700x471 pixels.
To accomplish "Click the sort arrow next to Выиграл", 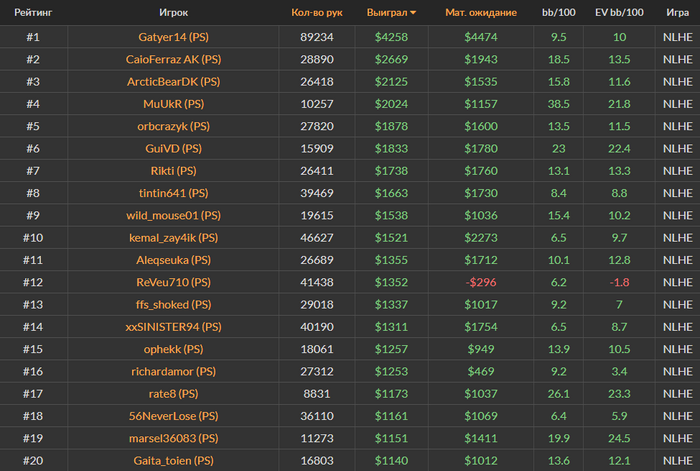I will coord(414,13).
